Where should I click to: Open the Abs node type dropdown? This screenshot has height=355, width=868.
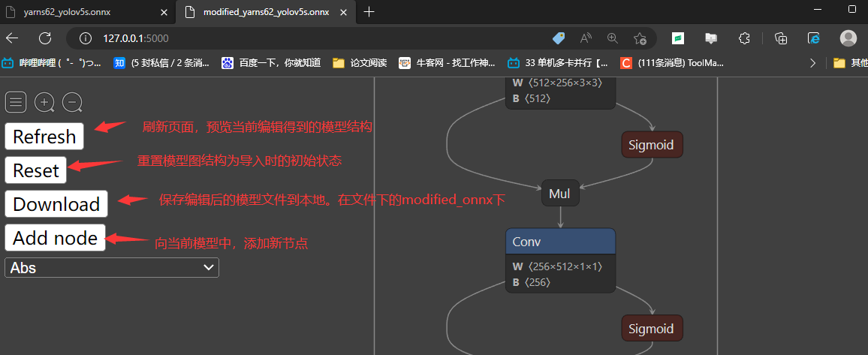tap(112, 268)
